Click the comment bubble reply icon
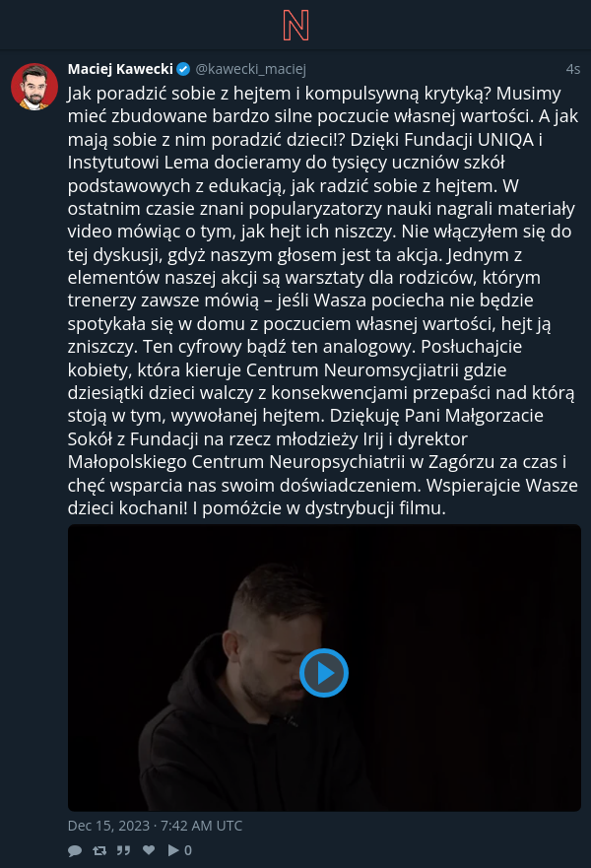This screenshot has width=591, height=868. pos(75,850)
